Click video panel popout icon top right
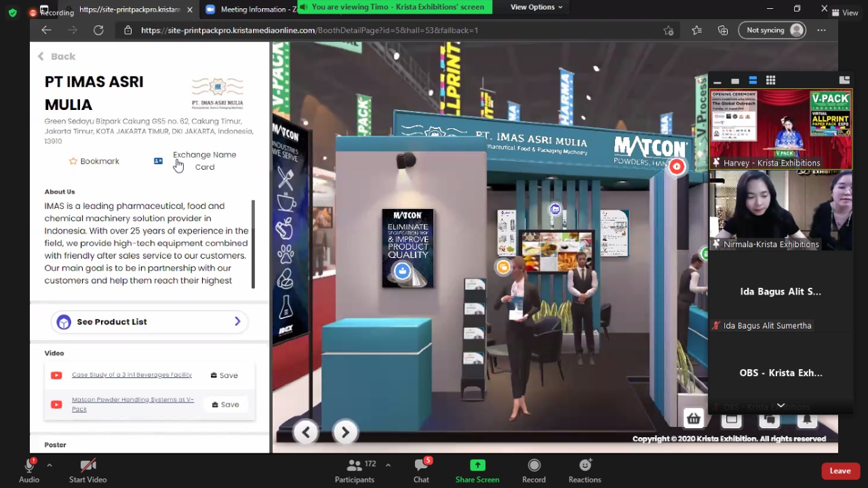Image resolution: width=868 pixels, height=488 pixels. pyautogui.click(x=844, y=80)
